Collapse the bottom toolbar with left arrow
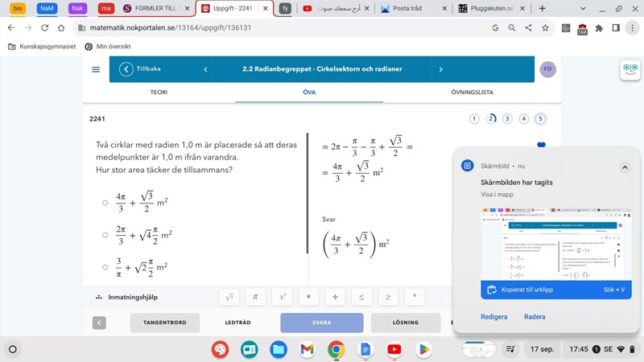The height and width of the screenshot is (362, 644). [x=99, y=323]
